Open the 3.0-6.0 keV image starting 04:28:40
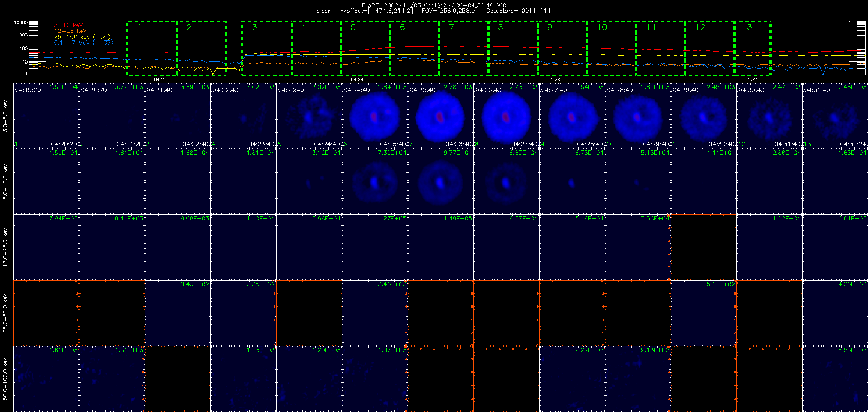The height and width of the screenshot is (412, 868). pyautogui.click(x=638, y=116)
